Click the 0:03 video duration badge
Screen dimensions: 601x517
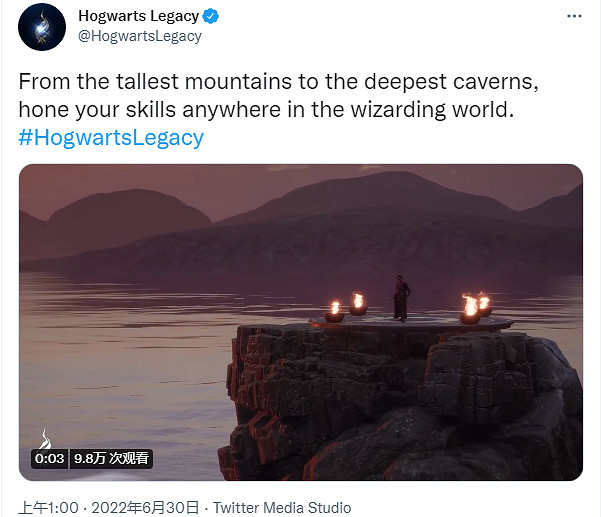[49, 458]
